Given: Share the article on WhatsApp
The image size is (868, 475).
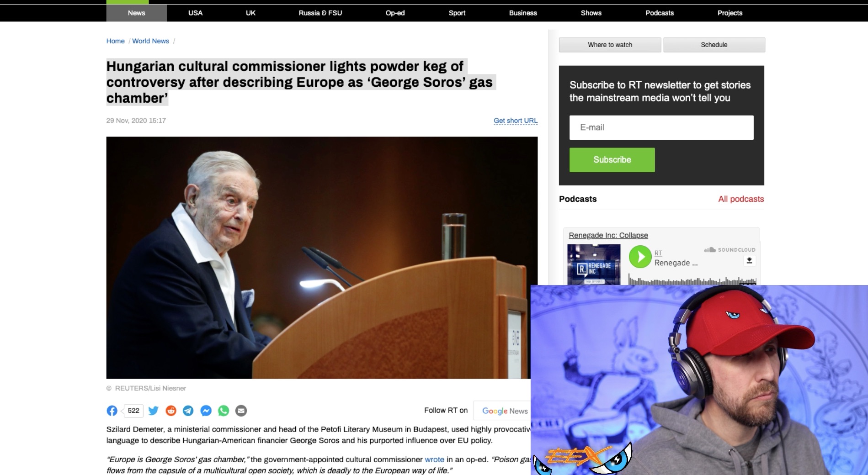Looking at the screenshot, I should point(224,411).
